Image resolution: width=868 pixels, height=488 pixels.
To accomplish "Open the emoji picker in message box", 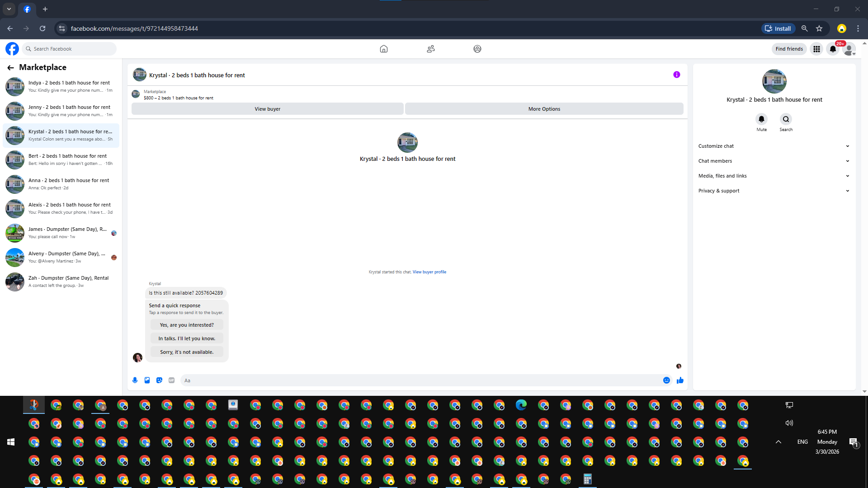I will tap(666, 380).
